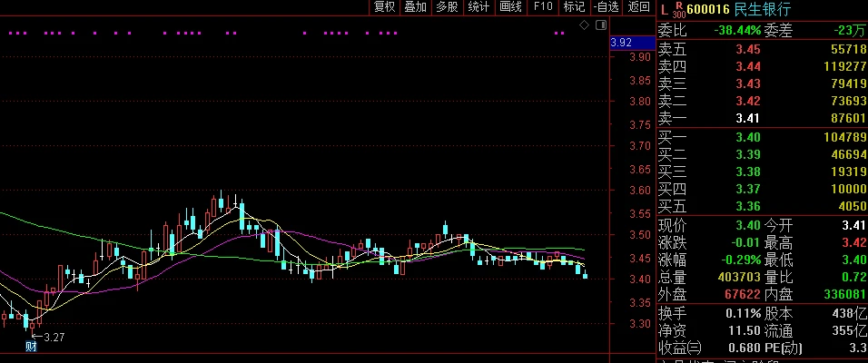Click the 卖四 volume 119277
The image size is (868, 363).
(x=843, y=66)
